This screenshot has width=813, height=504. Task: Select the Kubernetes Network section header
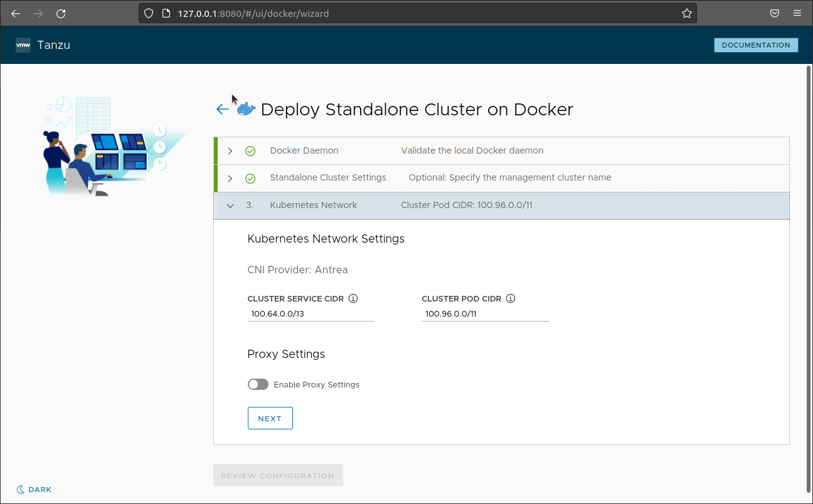[501, 206]
